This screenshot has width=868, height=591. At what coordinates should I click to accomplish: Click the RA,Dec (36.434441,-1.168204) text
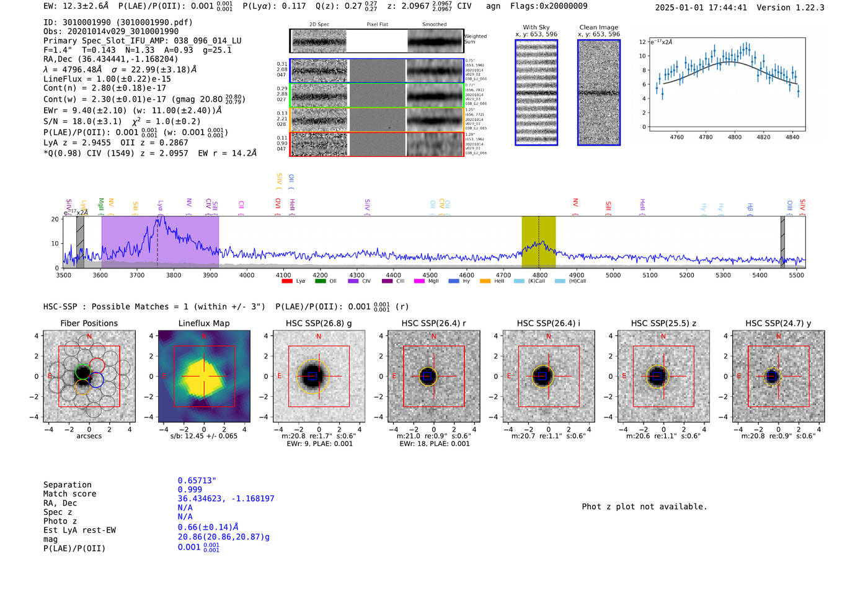pos(111,59)
